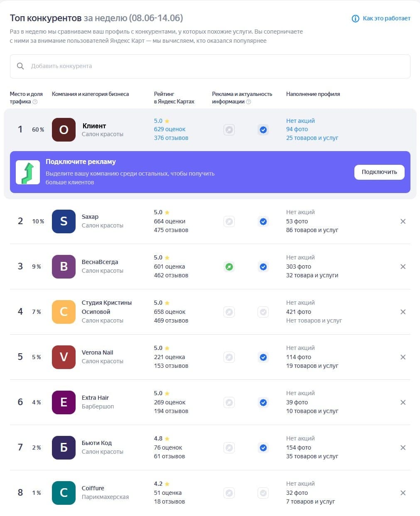Click the ad status icon in the Coiffure row
The height and width of the screenshot is (516, 420).
click(229, 493)
